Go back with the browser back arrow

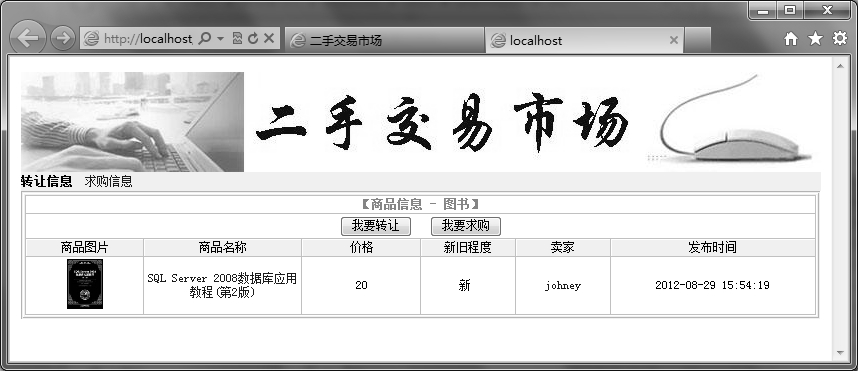[27, 38]
